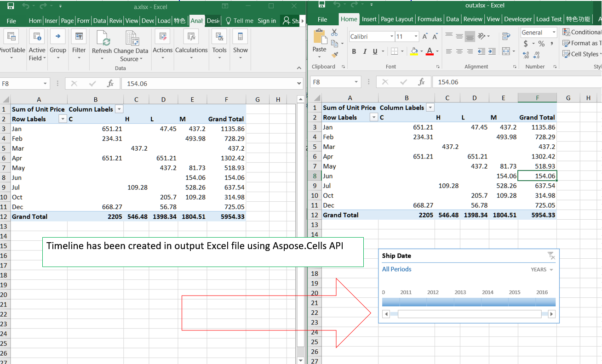The height and width of the screenshot is (364, 602).
Task: Click the Wrap Text icon
Action: tap(506, 36)
